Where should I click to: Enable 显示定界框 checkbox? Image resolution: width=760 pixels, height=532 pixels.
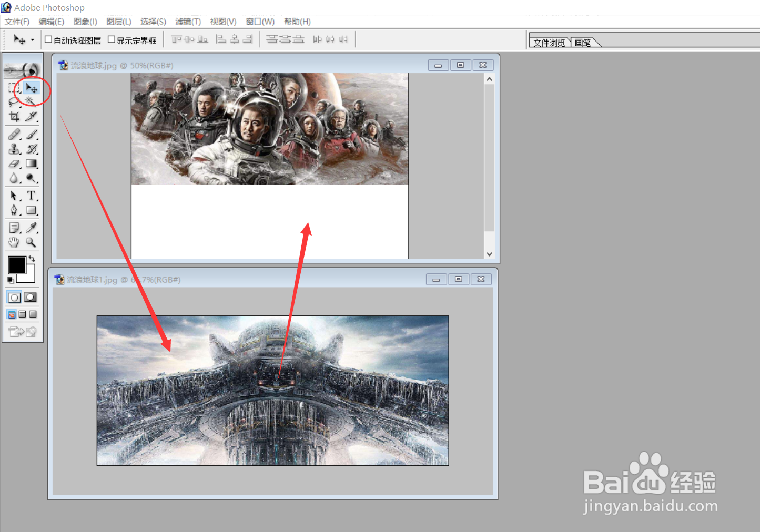point(112,39)
